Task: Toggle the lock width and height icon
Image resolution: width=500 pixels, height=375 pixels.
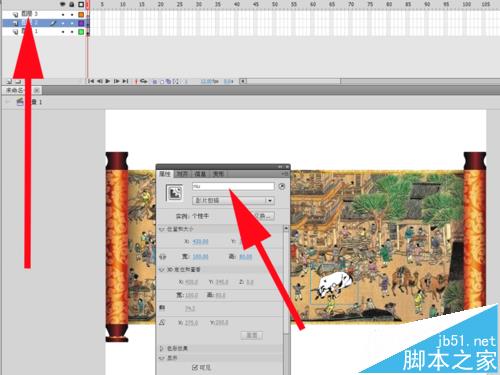Action: pyautogui.click(x=163, y=257)
